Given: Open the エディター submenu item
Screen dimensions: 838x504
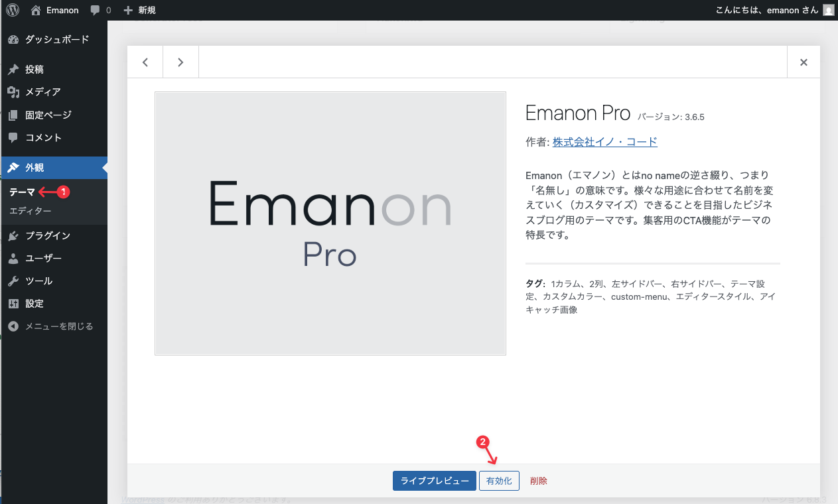Looking at the screenshot, I should tap(30, 211).
